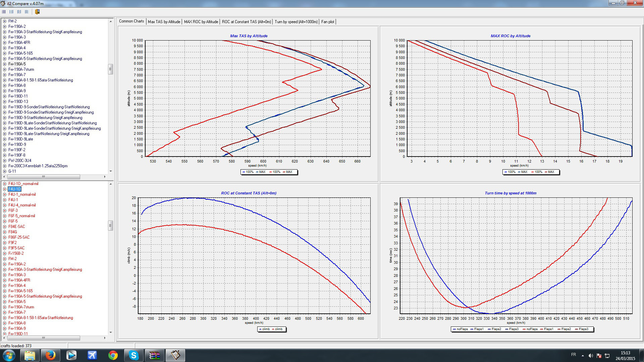The width and height of the screenshot is (644, 362).
Task: Open the MAX ROC by Altitude tab
Action: [201, 22]
